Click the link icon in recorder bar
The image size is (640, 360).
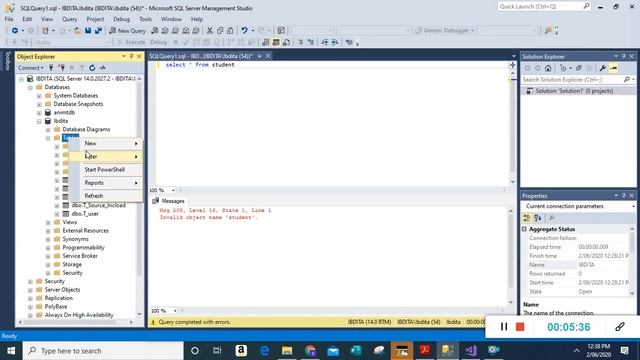620,327
